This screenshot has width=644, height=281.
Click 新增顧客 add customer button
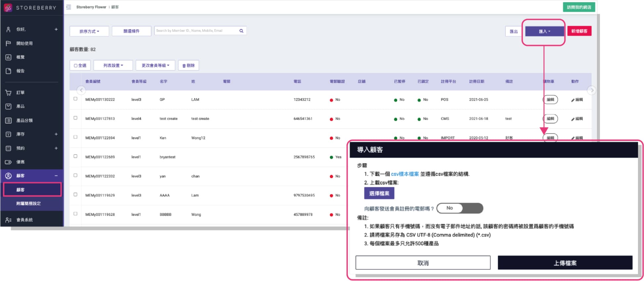pyautogui.click(x=579, y=31)
